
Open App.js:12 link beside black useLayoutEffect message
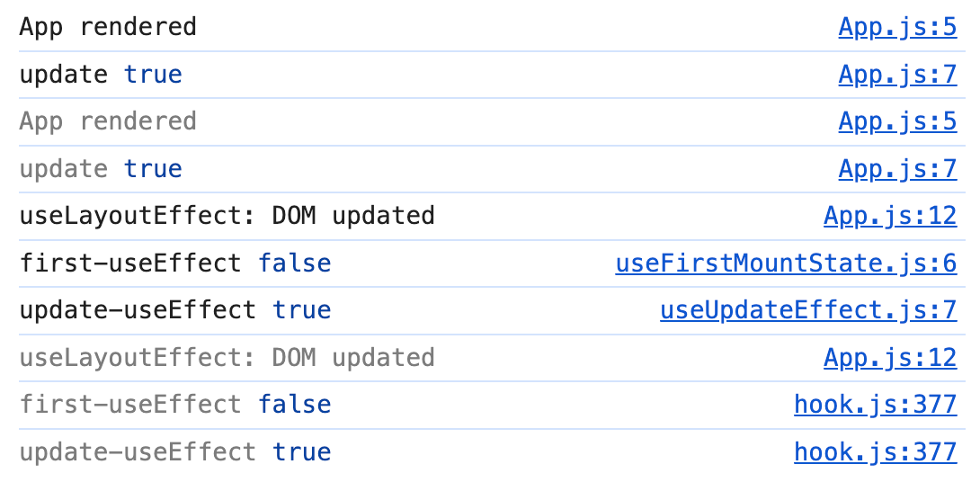890,216
